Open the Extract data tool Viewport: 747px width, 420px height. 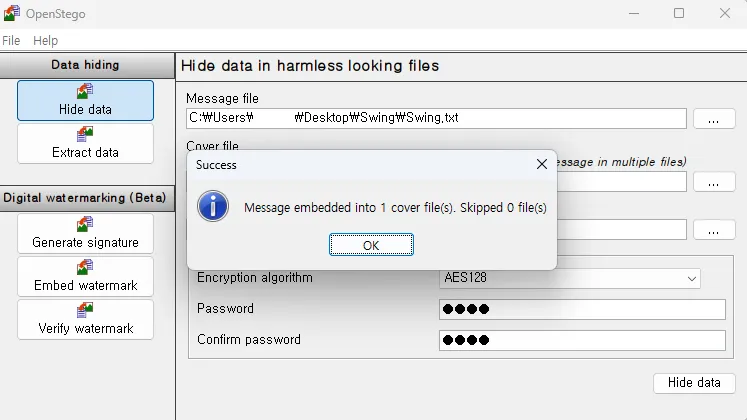click(85, 143)
